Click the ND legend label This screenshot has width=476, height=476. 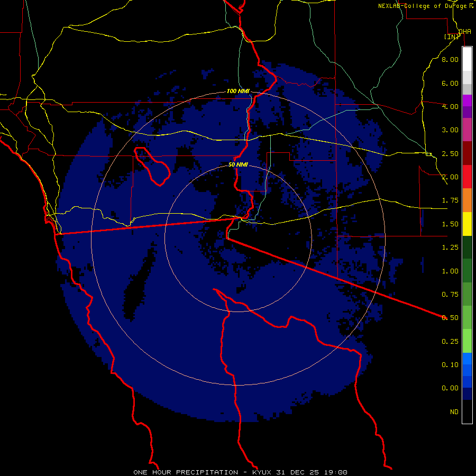[x=454, y=412]
